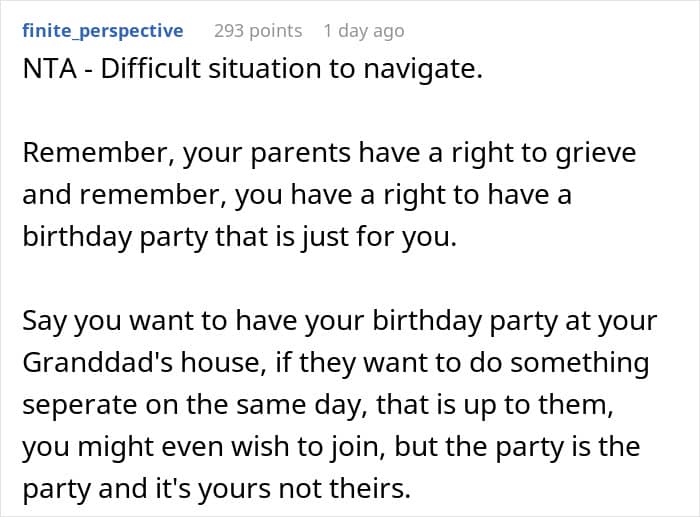This screenshot has height=517, width=700.
Task: Click the phrase 'that is up to them'
Action: tap(494, 404)
